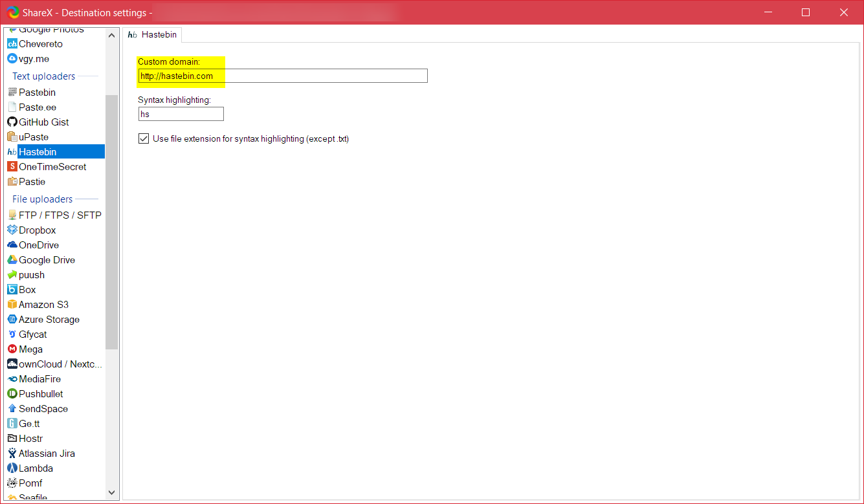Click the Custom domain input field
The image size is (864, 504).
(282, 76)
